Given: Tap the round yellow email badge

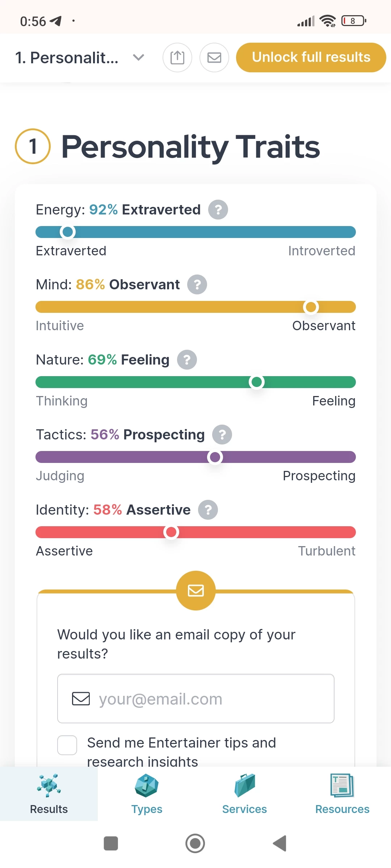Looking at the screenshot, I should [x=196, y=591].
